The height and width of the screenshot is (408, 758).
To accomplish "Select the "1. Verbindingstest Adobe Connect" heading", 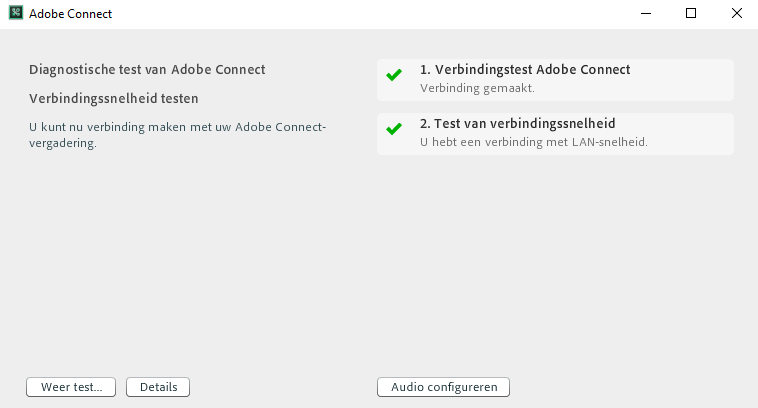I will [525, 70].
